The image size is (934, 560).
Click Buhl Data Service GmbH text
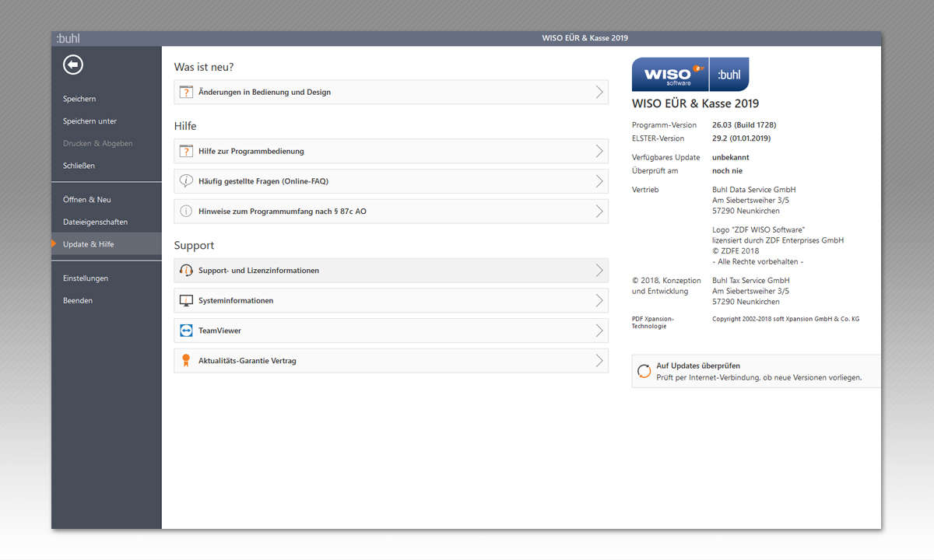(754, 190)
